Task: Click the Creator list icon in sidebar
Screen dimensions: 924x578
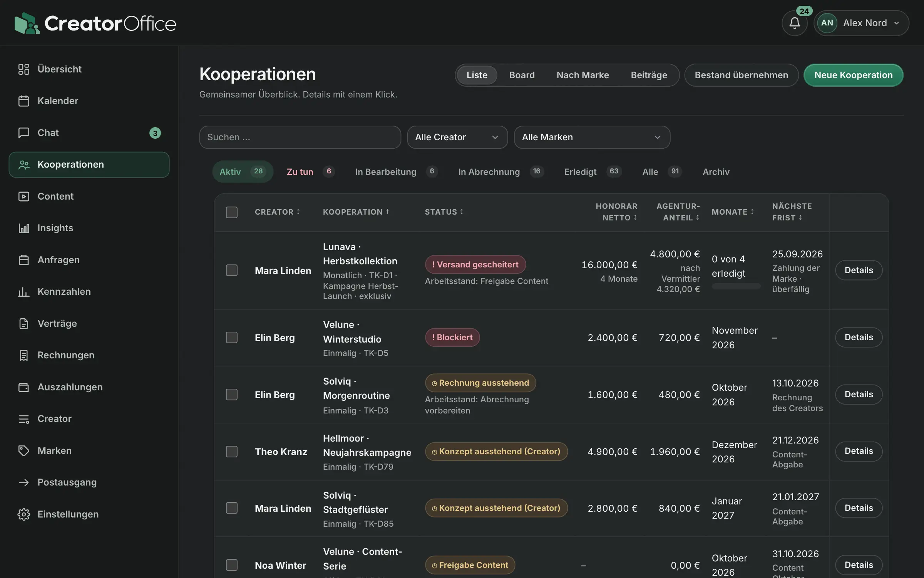Action: [x=24, y=419]
